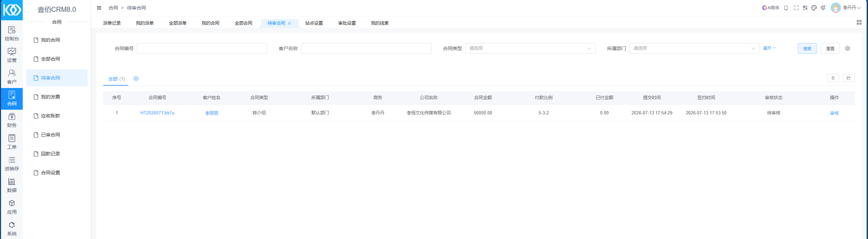Switch to the 站点设置 tab
The image size is (868, 239).
point(314,23)
